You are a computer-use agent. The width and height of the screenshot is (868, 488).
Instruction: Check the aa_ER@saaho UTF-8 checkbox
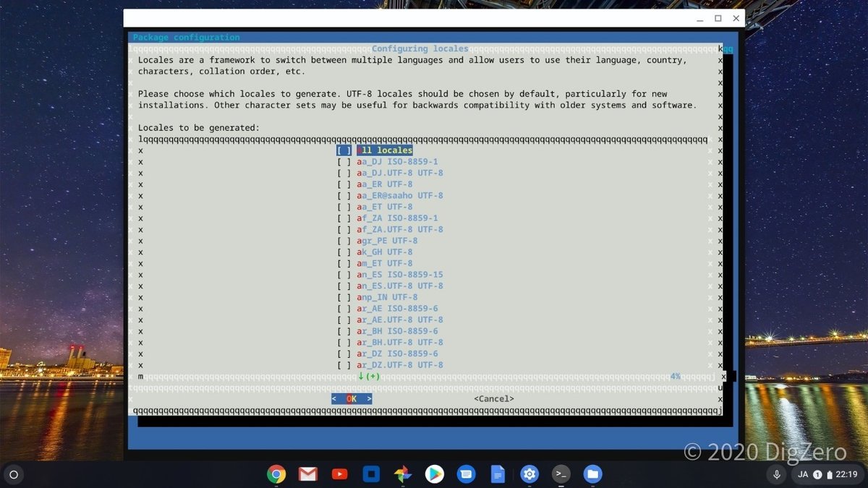point(344,195)
